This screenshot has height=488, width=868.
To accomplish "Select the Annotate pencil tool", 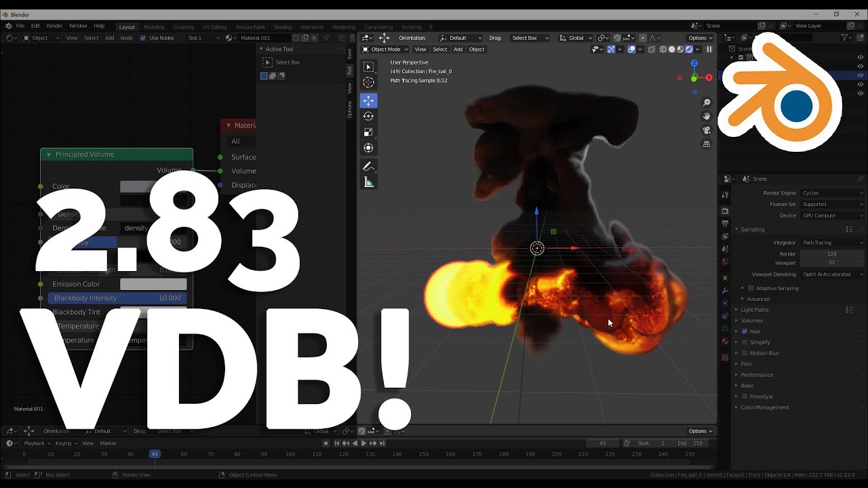I will tap(368, 166).
